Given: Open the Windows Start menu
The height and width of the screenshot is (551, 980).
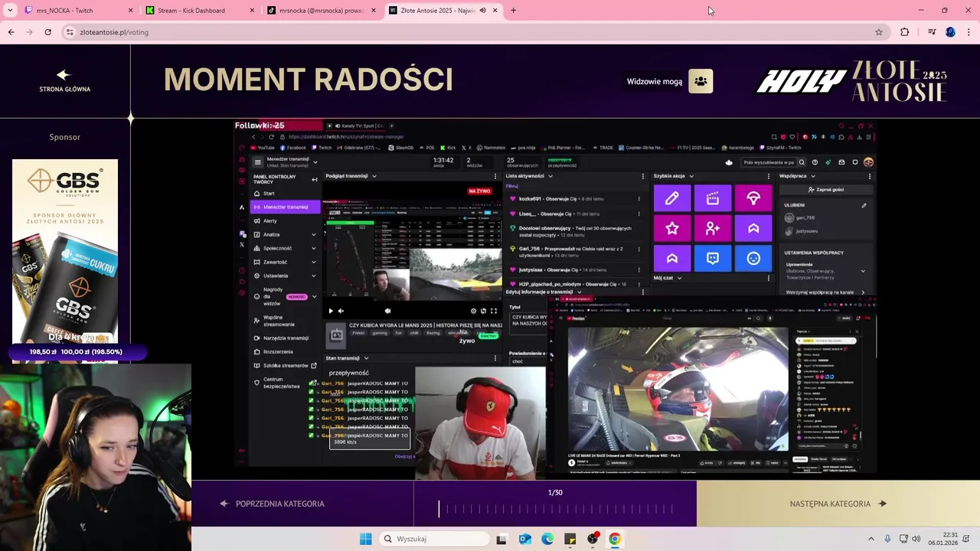Looking at the screenshot, I should pyautogui.click(x=365, y=539).
